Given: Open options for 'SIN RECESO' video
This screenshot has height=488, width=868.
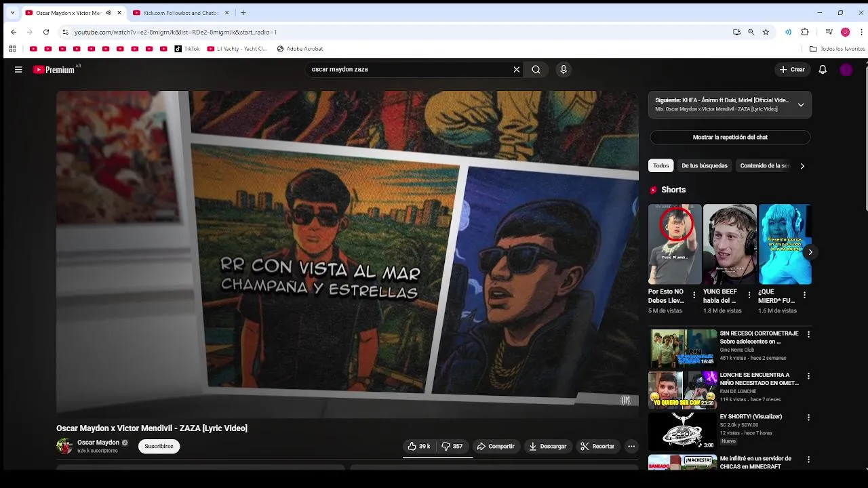Looking at the screenshot, I should tap(808, 334).
